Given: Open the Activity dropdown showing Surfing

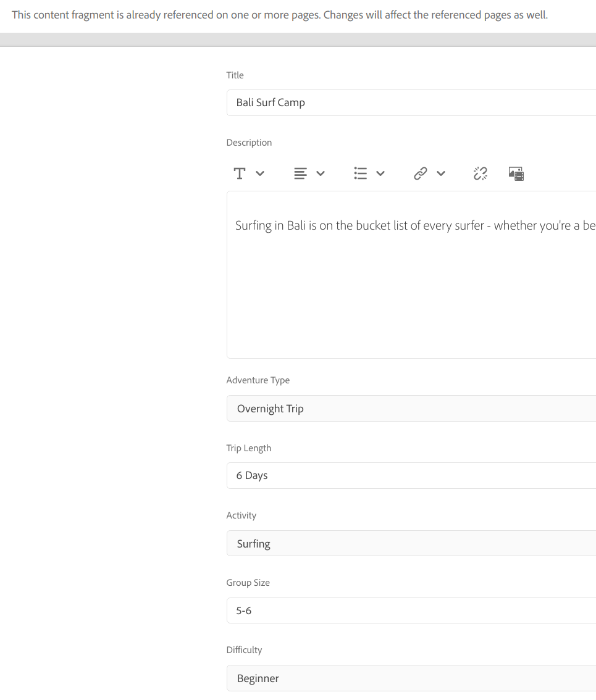Looking at the screenshot, I should pyautogui.click(x=411, y=543).
